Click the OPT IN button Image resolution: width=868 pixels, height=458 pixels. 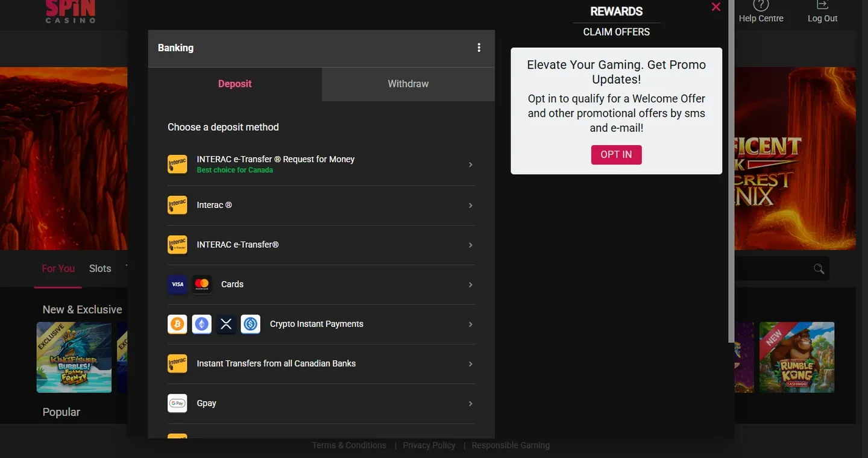[x=616, y=154]
